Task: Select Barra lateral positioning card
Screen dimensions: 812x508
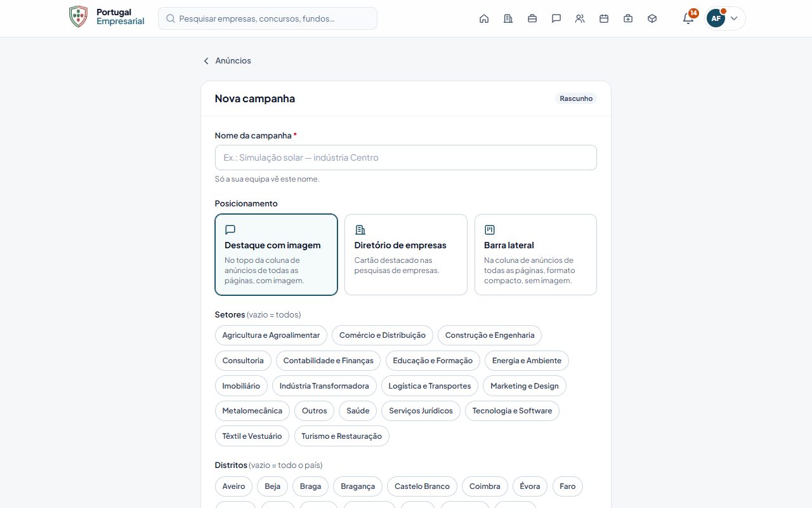Action: (535, 255)
